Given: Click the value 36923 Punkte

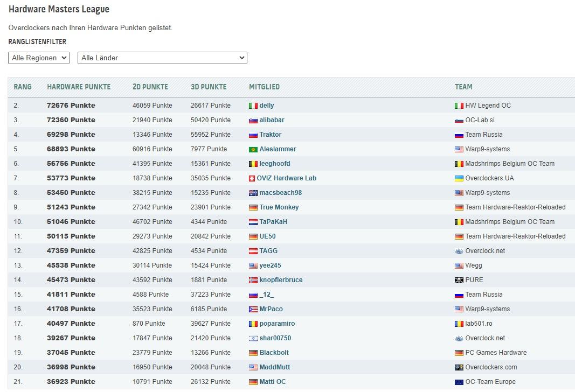Looking at the screenshot, I should coord(71,382).
